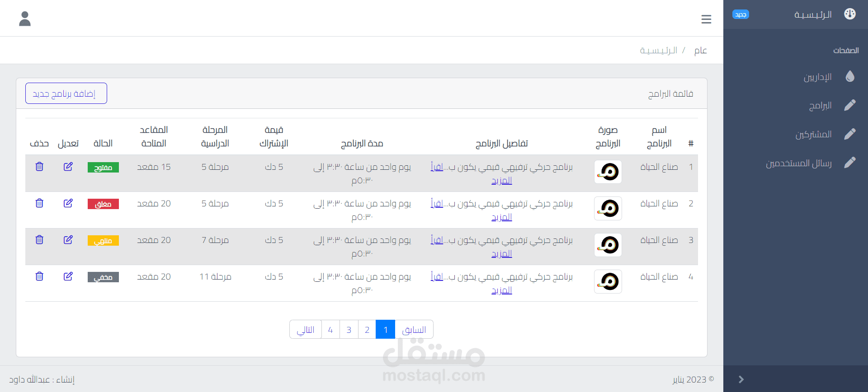Click the إنشاء : عبدالله داود footer text
Viewport: 868px width, 392px height.
[42, 379]
